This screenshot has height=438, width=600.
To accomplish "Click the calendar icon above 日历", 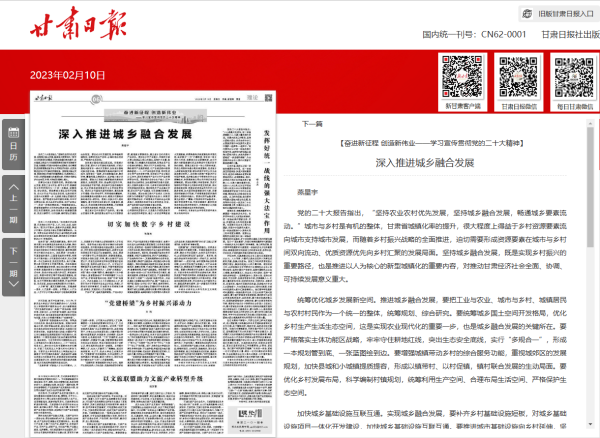I will point(13,132).
